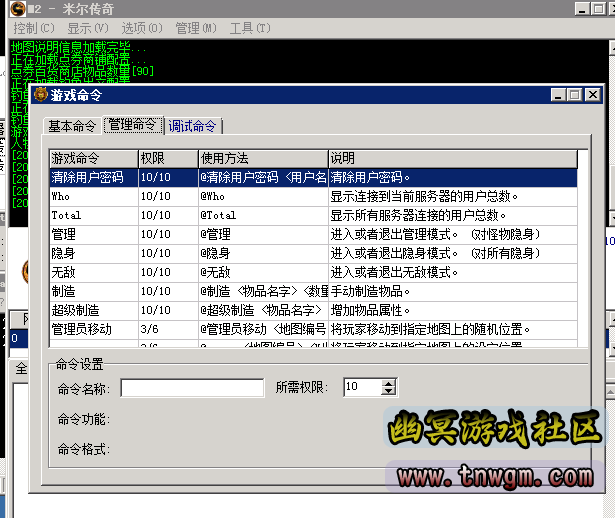Screen dimensions: 615x518
Task: Click the 米尔传奇 main window icon
Action: coord(18,8)
